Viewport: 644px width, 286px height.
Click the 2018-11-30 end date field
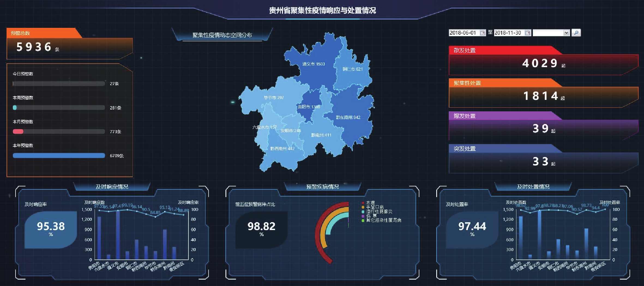[509, 33]
